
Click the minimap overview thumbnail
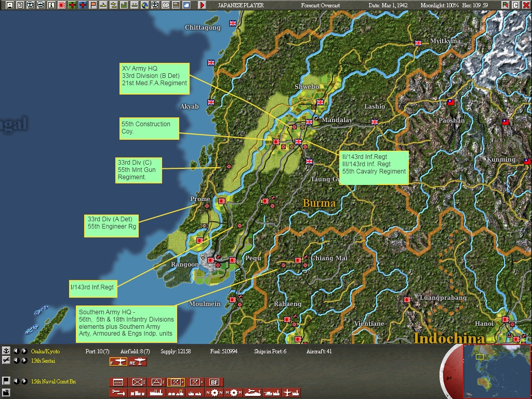coord(497,371)
